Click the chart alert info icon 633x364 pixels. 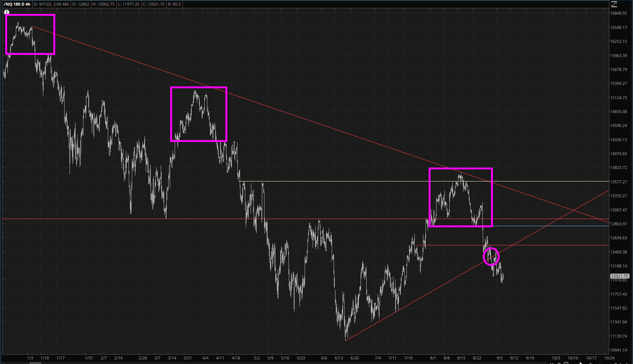6,12
